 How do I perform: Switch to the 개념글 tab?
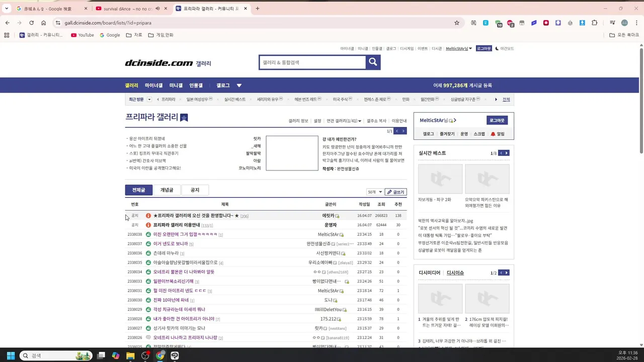tap(167, 190)
